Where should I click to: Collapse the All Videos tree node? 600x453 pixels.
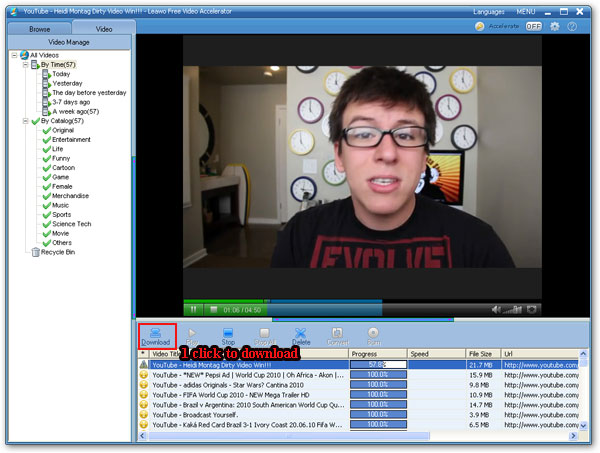(14, 55)
